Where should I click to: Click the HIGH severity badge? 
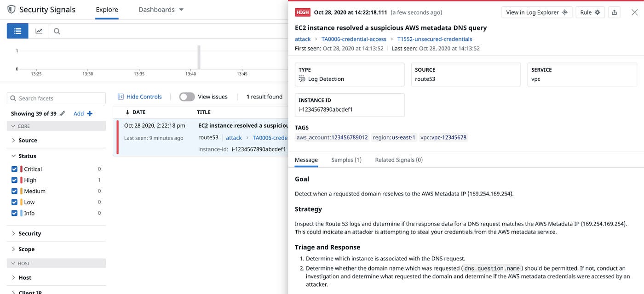(302, 12)
